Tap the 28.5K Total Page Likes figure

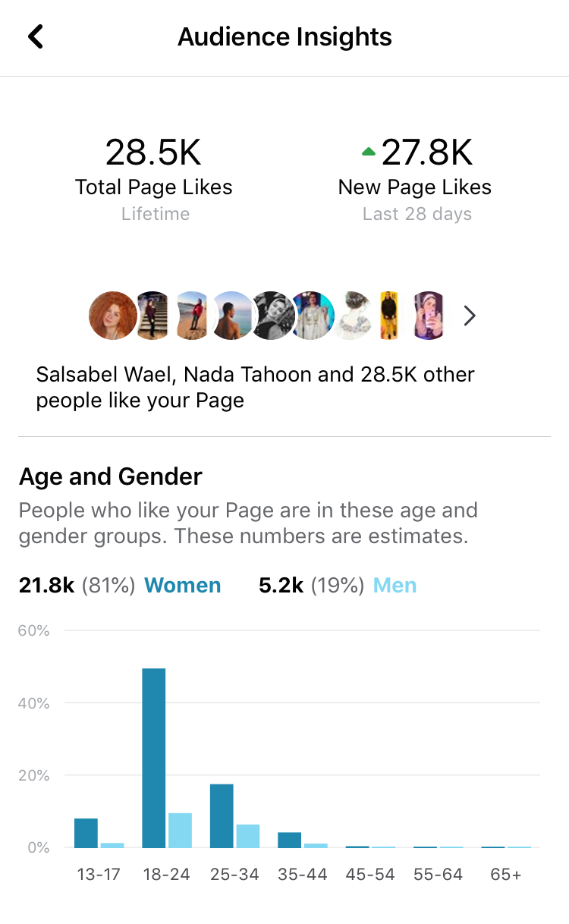tap(153, 152)
